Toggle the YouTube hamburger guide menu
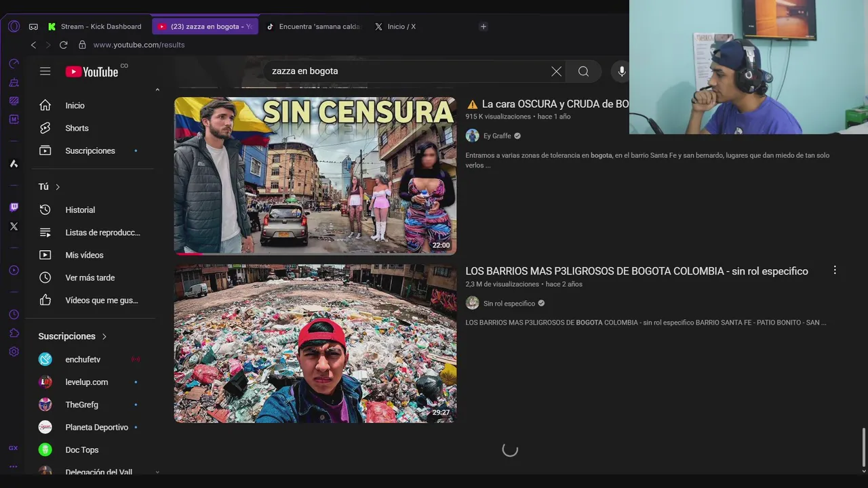This screenshot has width=868, height=488. point(45,71)
